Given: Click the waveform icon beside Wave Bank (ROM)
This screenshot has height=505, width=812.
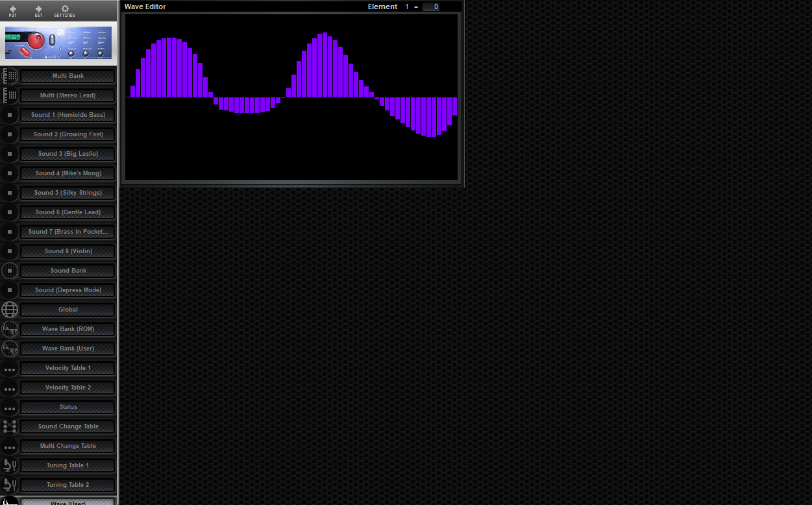Looking at the screenshot, I should pos(10,329).
